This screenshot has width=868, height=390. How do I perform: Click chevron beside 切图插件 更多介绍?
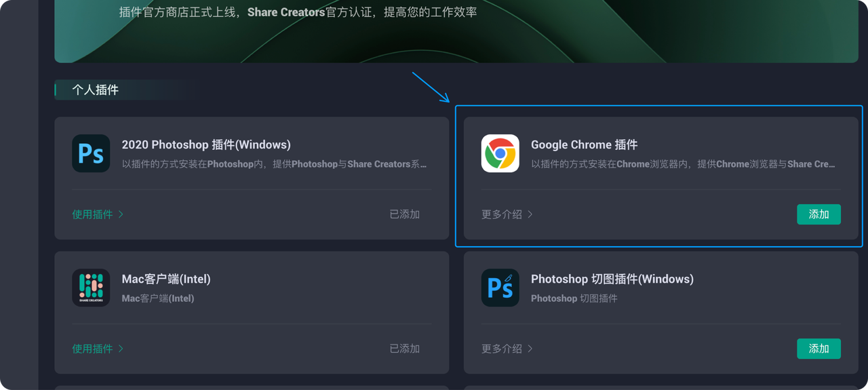tap(530, 349)
